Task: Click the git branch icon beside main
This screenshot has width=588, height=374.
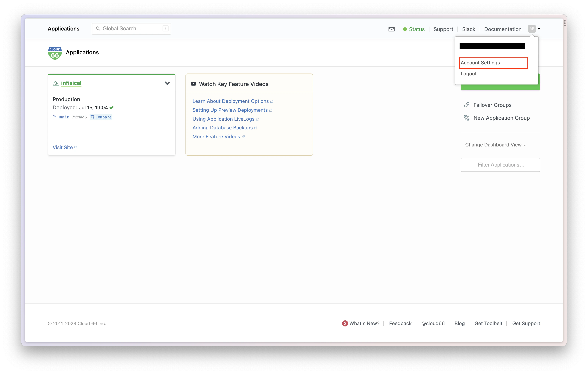Action: [x=55, y=117]
